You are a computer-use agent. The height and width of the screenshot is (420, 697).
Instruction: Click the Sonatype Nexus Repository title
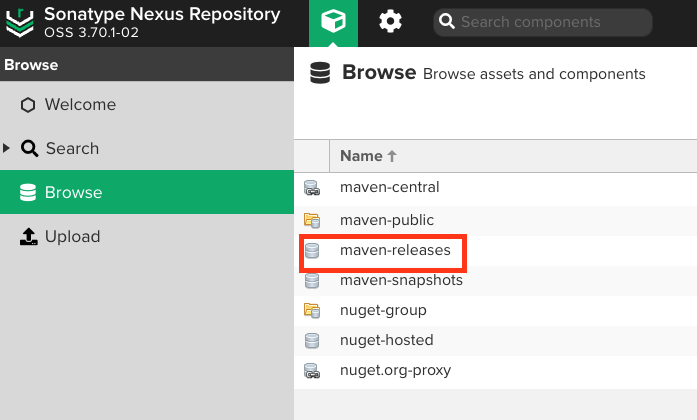tap(162, 14)
